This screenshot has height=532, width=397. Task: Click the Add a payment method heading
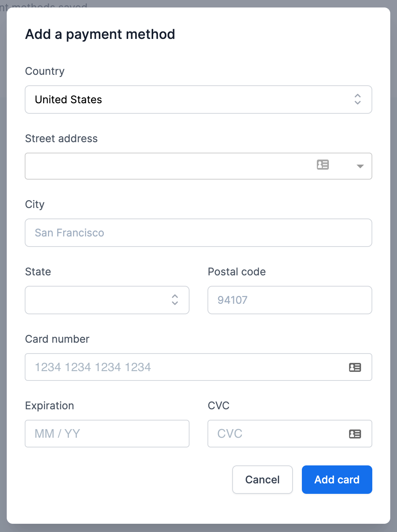100,34
